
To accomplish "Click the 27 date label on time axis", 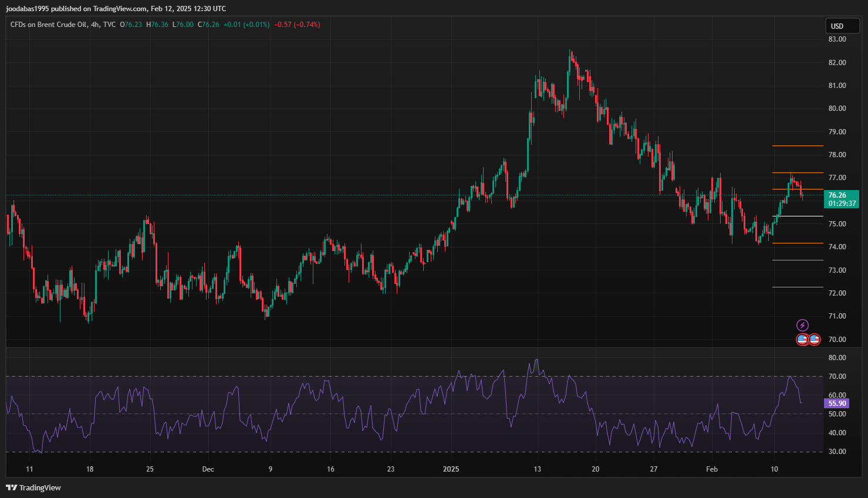I will 653,469.
